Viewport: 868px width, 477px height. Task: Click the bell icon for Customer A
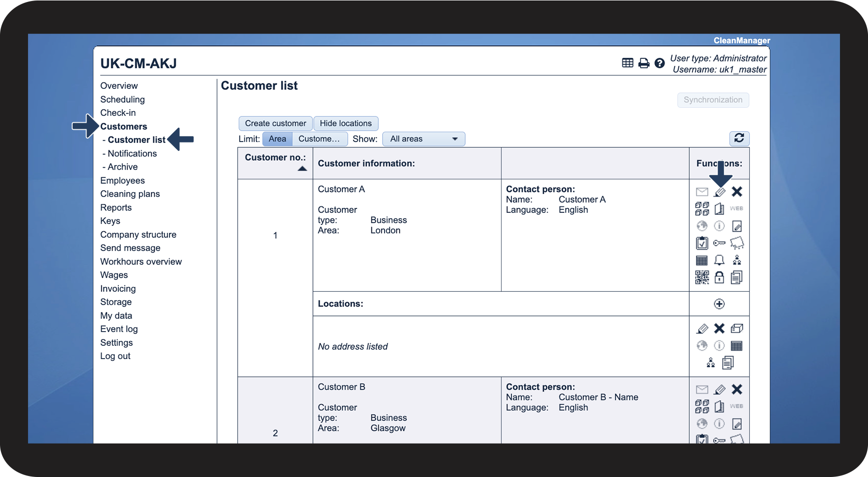pos(719,260)
